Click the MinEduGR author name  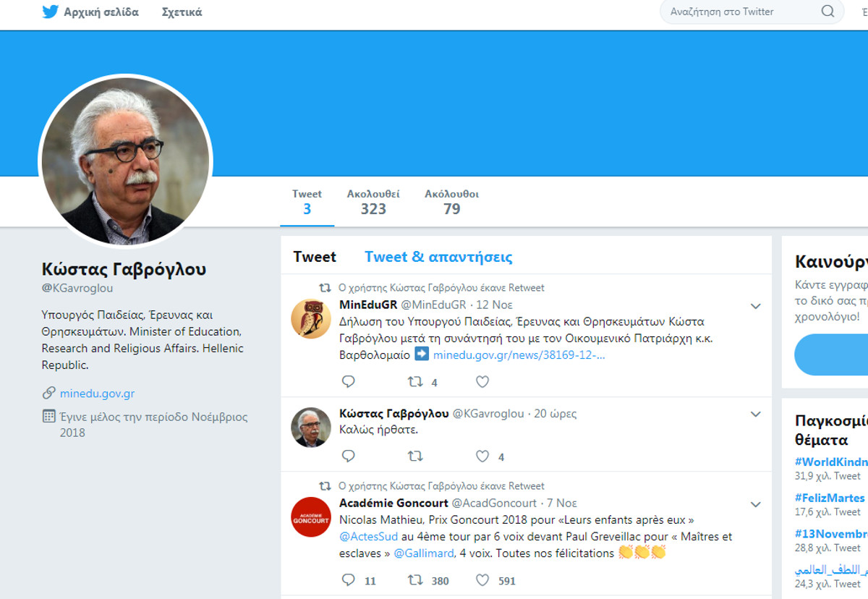tap(368, 305)
